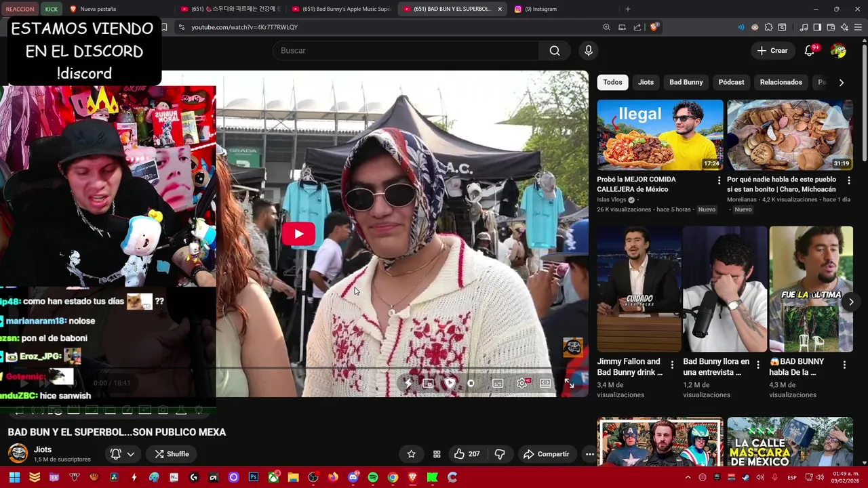
Task: Click the Shuffle button
Action: [x=172, y=454]
